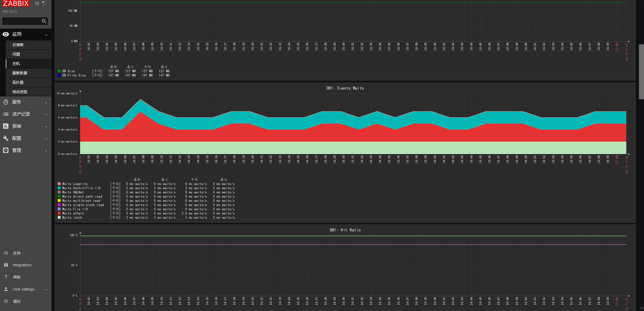The width and height of the screenshot is (644, 311).
Task: Collapse the sidebar with the double-chevron icon
Action: click(37, 3)
